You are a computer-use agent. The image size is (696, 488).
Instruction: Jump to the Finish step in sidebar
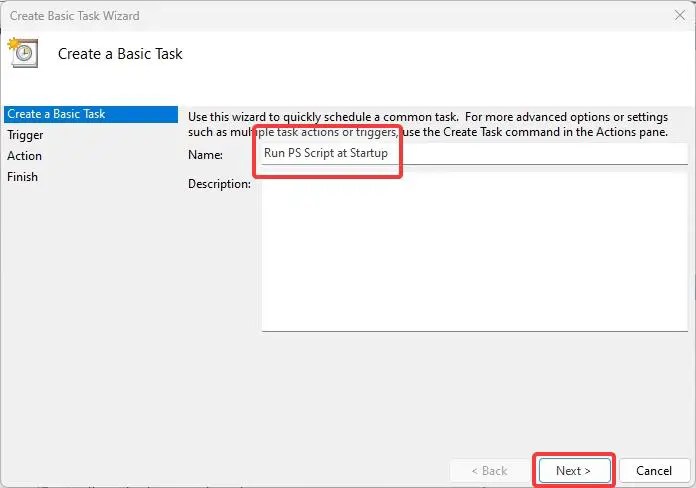pyautogui.click(x=22, y=177)
